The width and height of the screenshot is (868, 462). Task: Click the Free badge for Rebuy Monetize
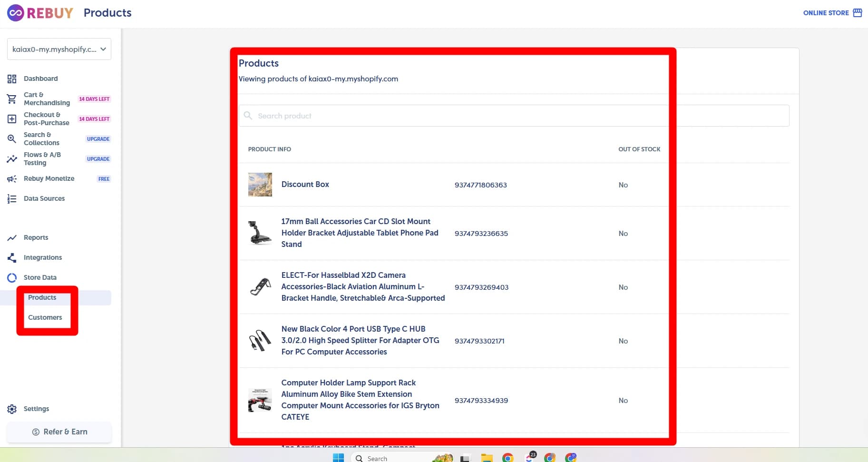pos(104,179)
